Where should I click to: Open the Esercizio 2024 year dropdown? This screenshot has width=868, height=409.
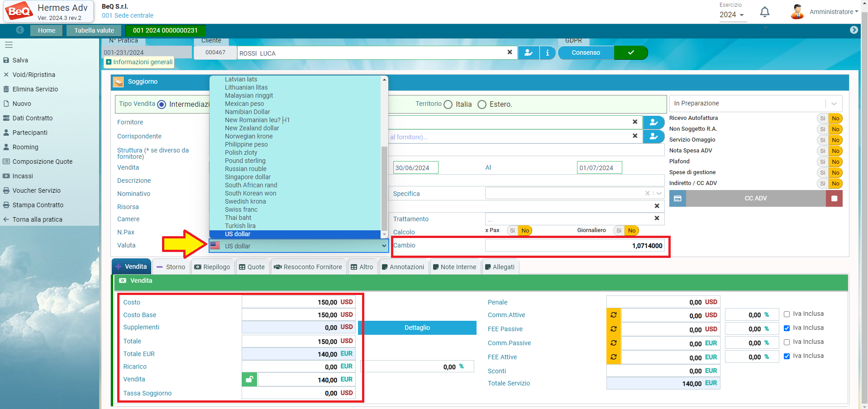(732, 15)
